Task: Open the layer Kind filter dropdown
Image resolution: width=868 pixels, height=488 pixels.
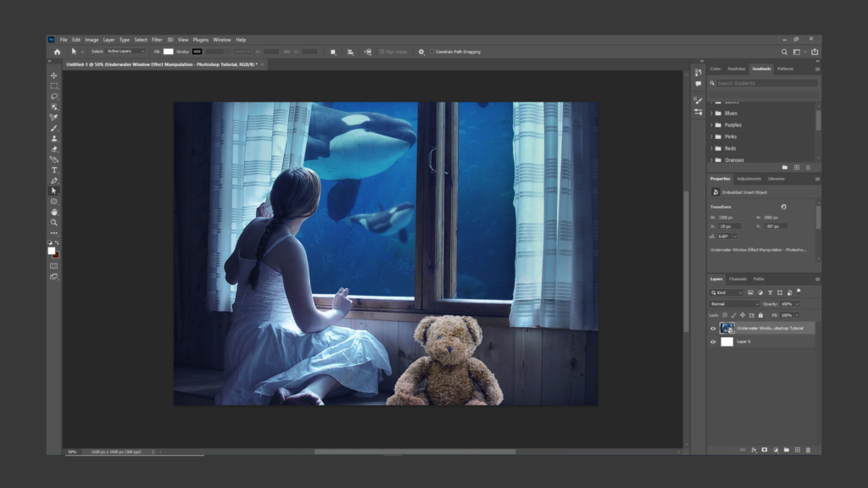Action: (726, 292)
